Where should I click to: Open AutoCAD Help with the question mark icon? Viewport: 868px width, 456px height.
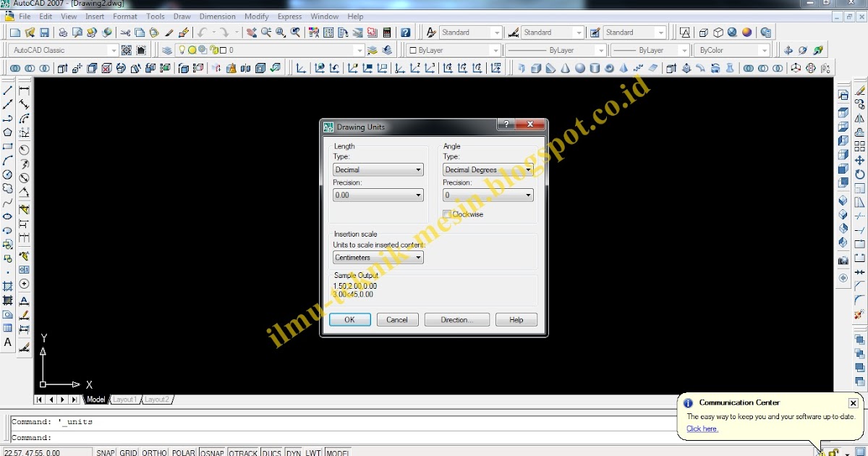point(406,32)
